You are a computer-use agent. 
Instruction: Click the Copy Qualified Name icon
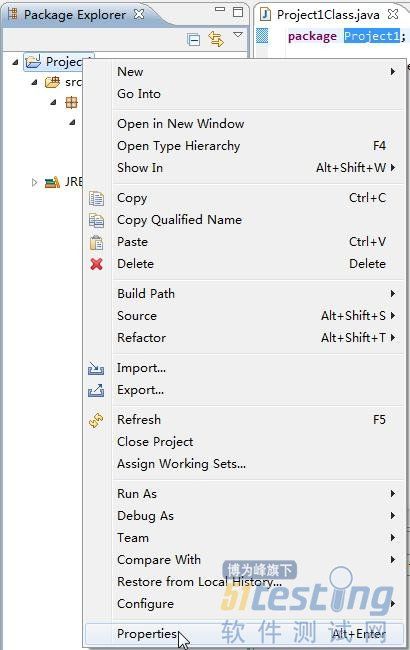pos(96,220)
